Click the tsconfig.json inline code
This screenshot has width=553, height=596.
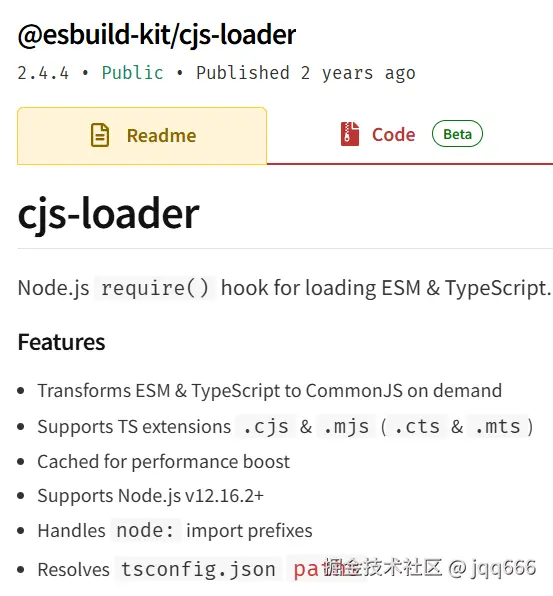tap(198, 569)
